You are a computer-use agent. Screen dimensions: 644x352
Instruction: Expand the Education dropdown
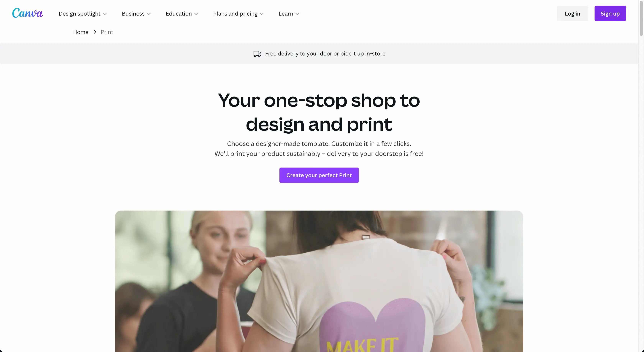point(182,13)
